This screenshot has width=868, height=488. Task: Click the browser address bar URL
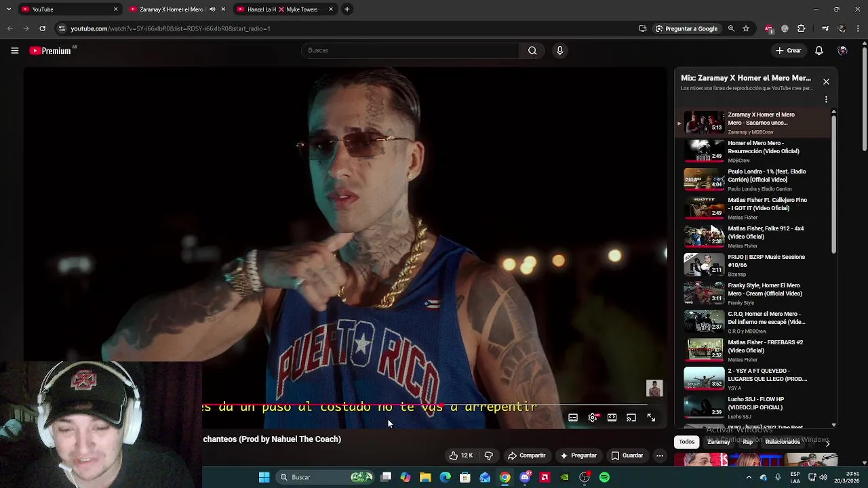coord(170,28)
